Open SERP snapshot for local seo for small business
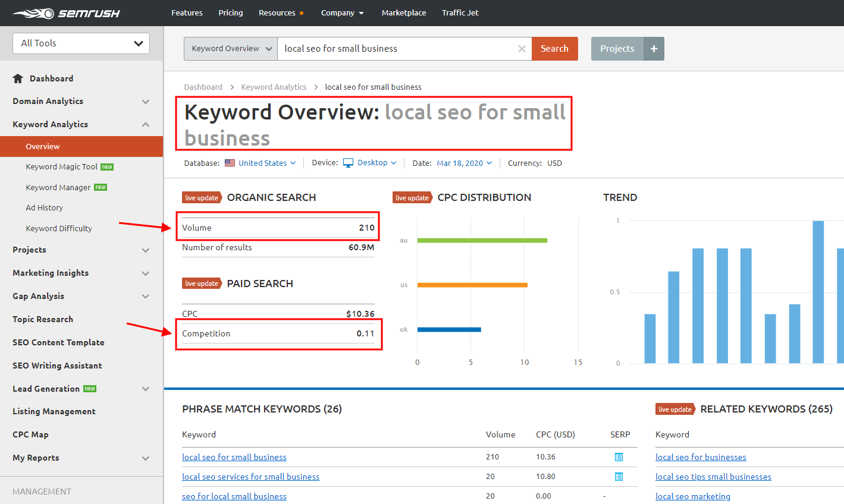This screenshot has width=844, height=504. [x=619, y=457]
